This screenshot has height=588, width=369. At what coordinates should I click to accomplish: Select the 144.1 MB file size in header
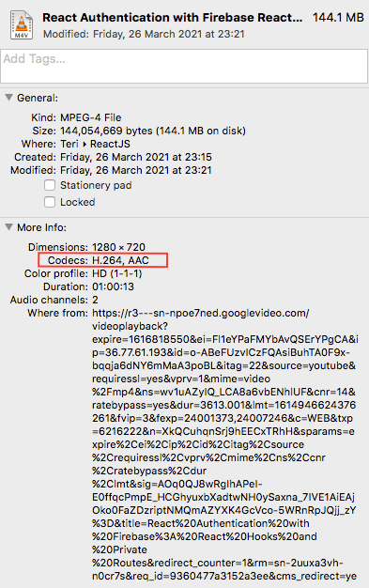click(x=338, y=18)
